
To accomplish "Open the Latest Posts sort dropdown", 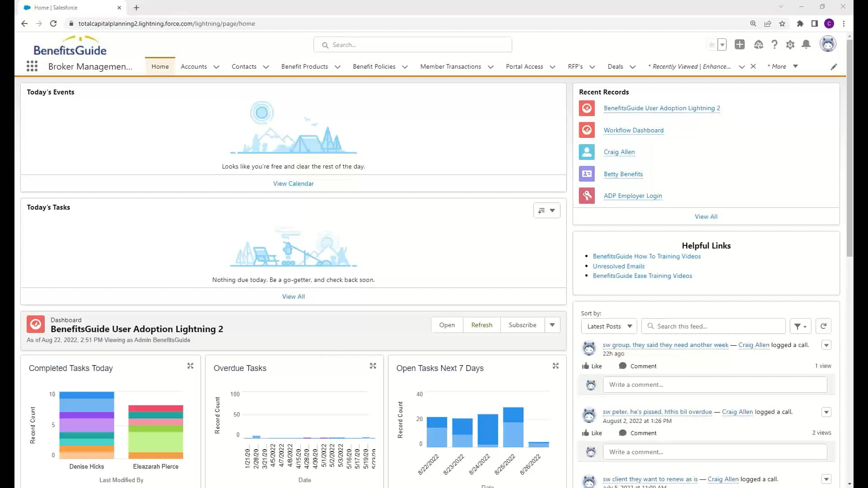I will tap(609, 326).
